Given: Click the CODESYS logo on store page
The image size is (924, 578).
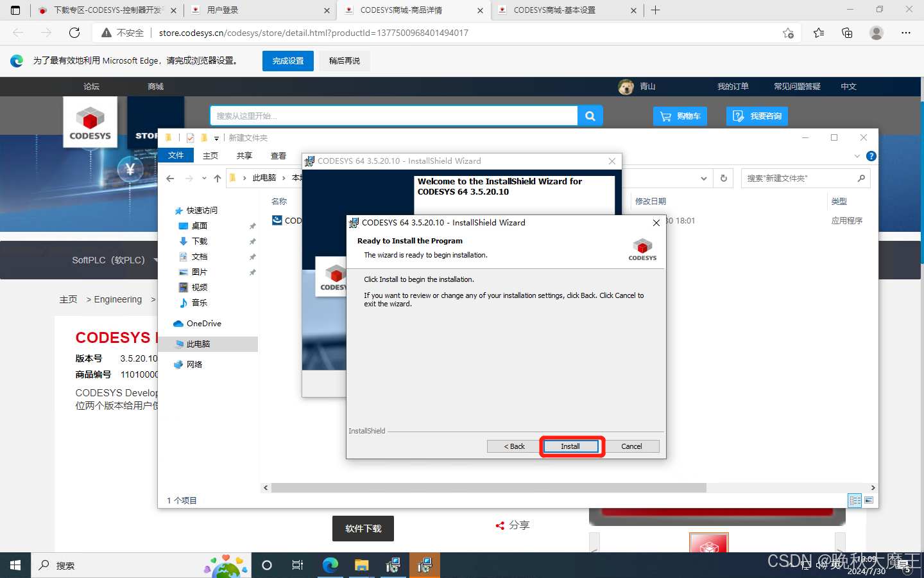Looking at the screenshot, I should pyautogui.click(x=90, y=123).
